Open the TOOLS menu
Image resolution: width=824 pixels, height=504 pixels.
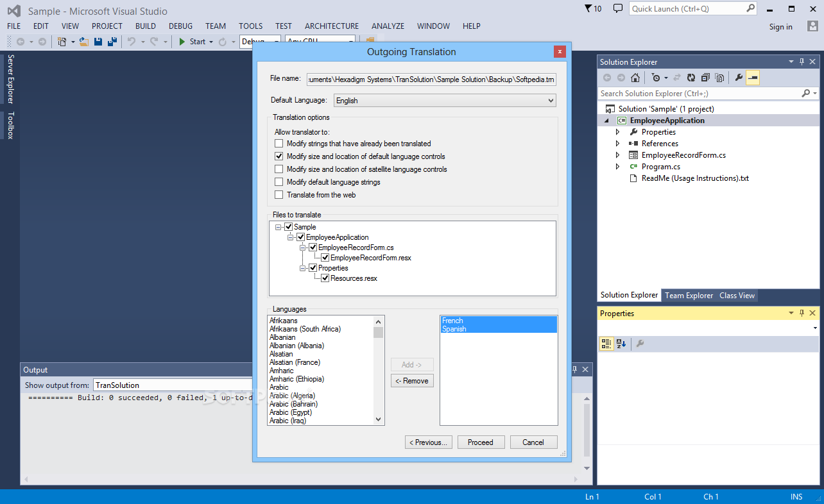pyautogui.click(x=250, y=26)
